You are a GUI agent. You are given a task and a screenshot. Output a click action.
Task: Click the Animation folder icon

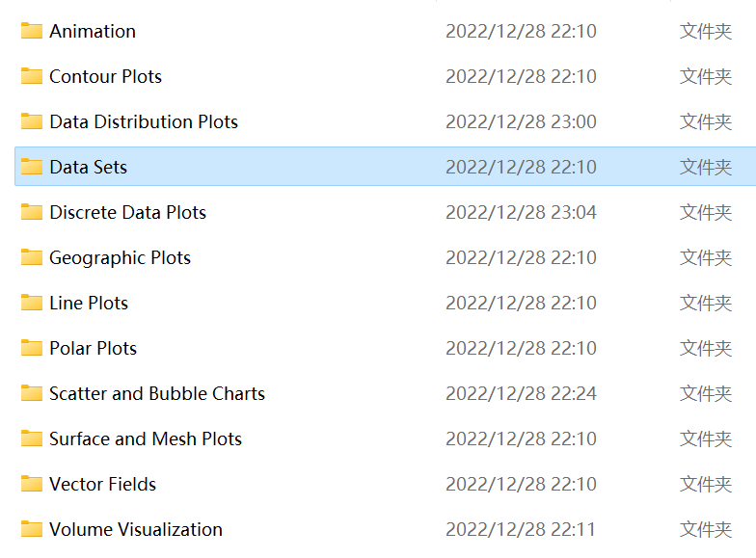(x=32, y=31)
